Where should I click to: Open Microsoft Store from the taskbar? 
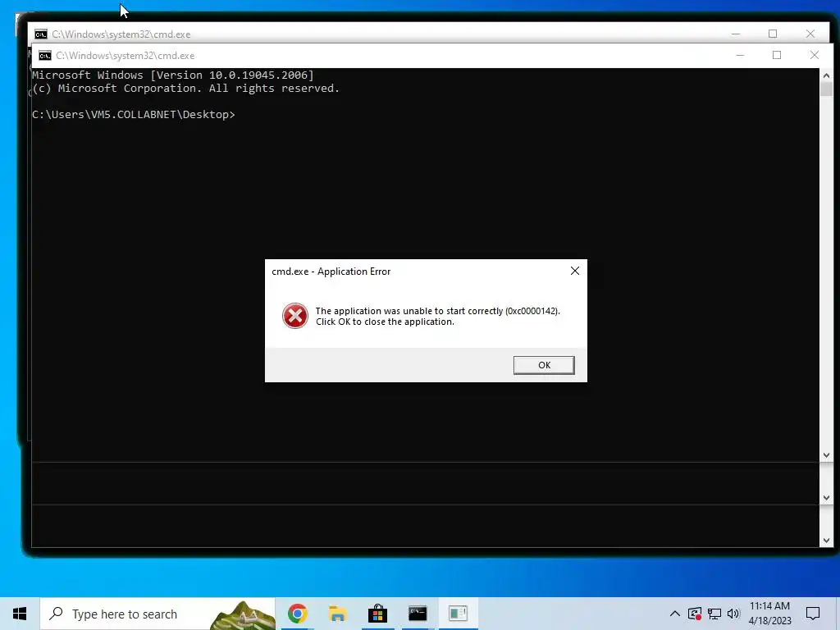point(377,614)
